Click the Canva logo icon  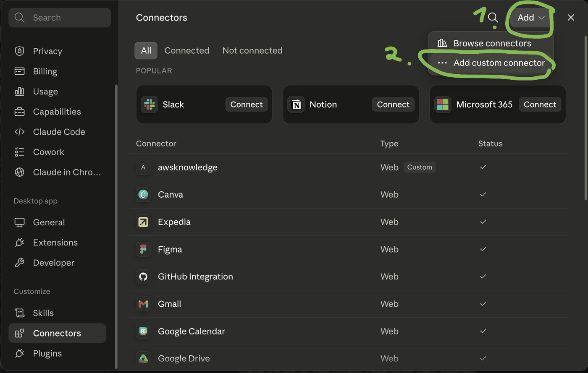coord(143,195)
